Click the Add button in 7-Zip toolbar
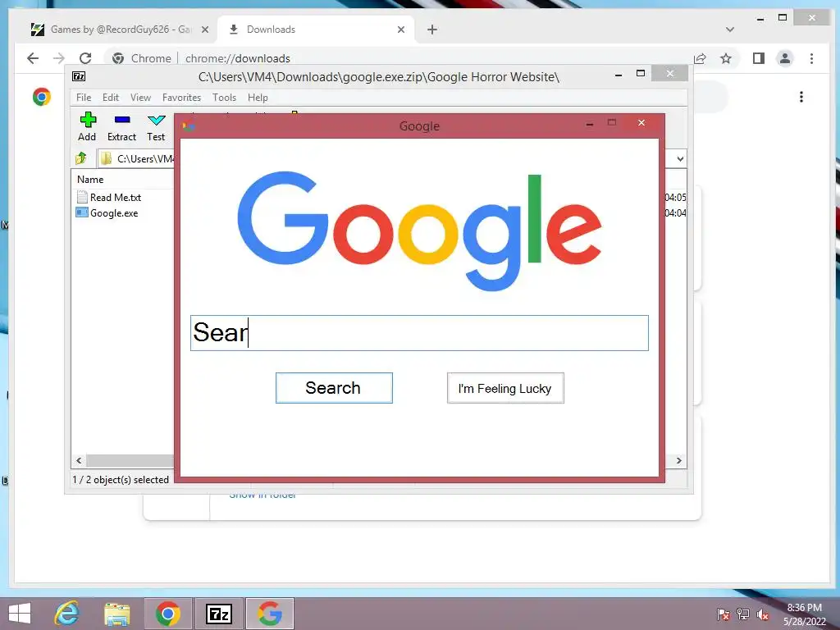The width and height of the screenshot is (840, 630). click(x=87, y=127)
